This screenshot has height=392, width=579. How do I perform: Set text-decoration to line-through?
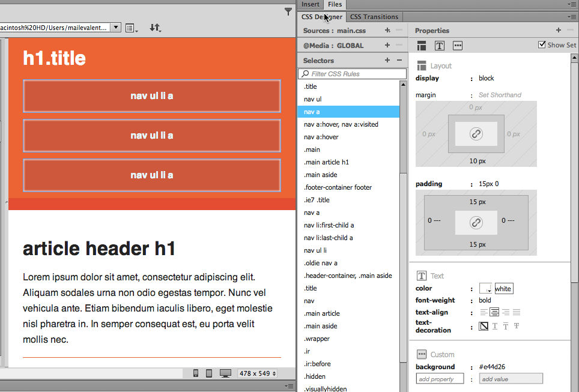click(517, 326)
